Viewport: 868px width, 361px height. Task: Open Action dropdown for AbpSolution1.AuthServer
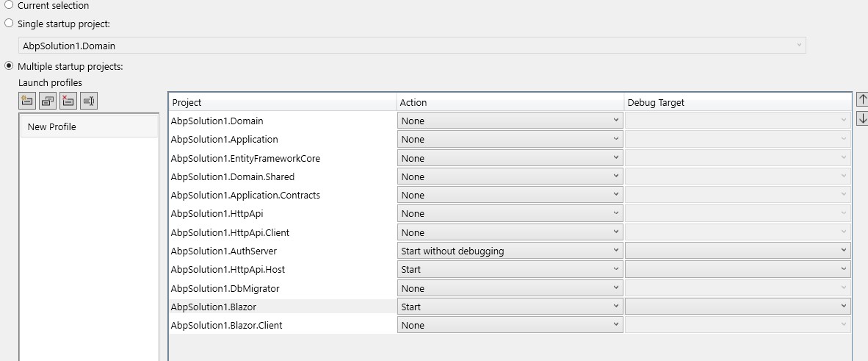click(510, 251)
